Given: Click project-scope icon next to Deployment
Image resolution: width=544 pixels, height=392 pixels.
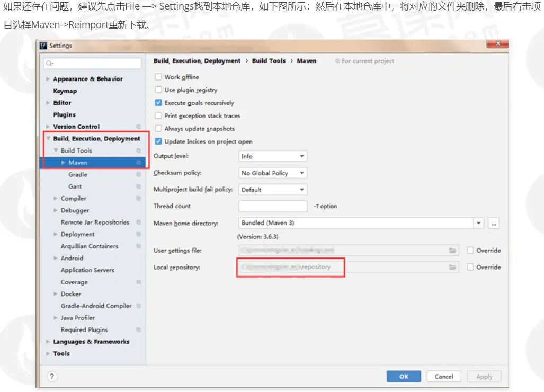Looking at the screenshot, I should coord(138,234).
